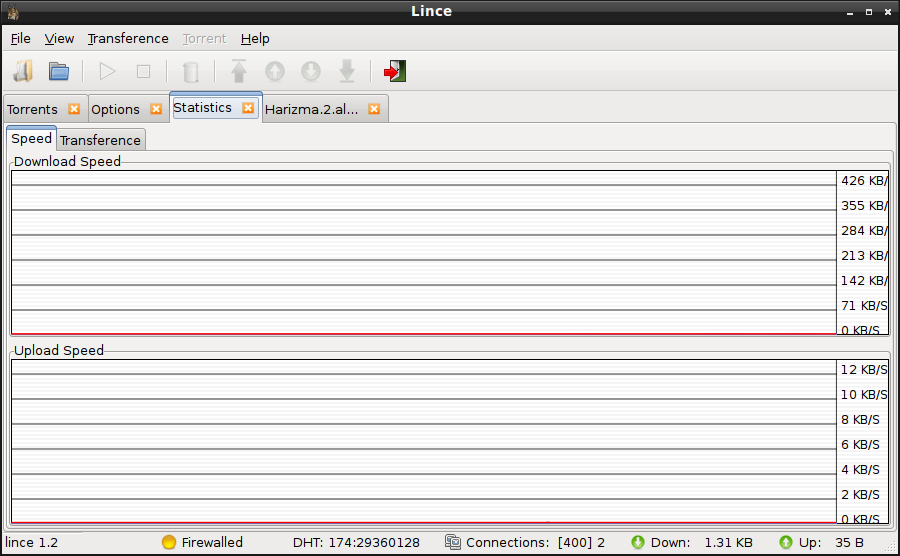Click the 71 KB/S scale label
Screen dimensions: 900x556
click(863, 305)
